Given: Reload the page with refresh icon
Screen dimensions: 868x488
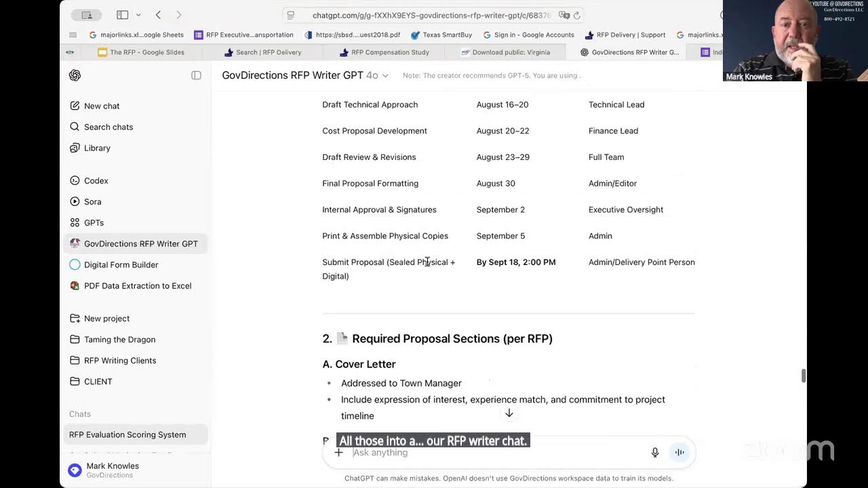Looking at the screenshot, I should [x=577, y=15].
